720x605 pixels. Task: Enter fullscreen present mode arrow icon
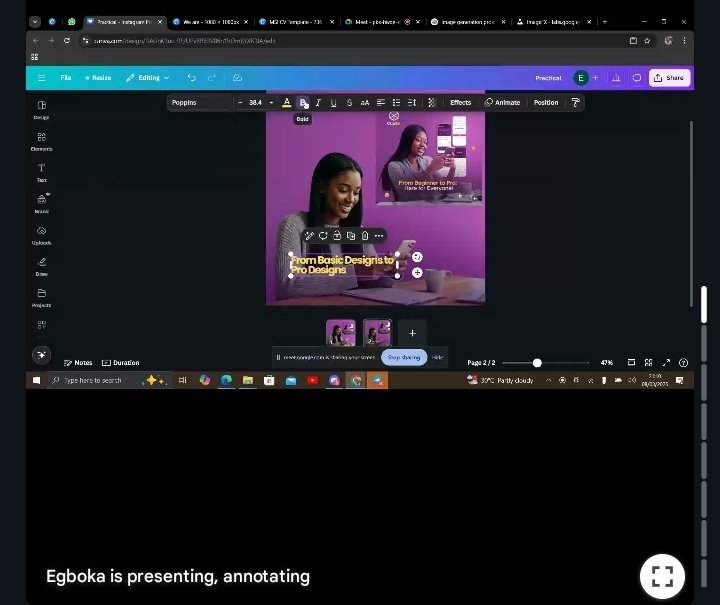[666, 363]
